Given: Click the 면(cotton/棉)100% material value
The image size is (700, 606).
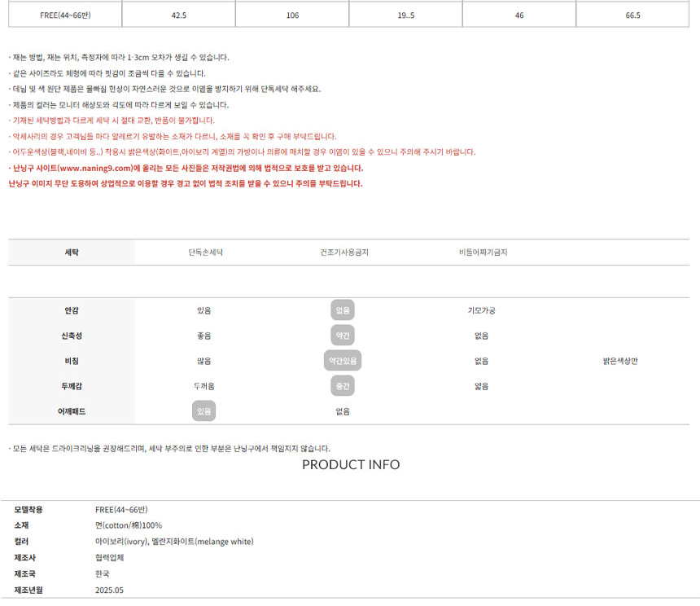Looking at the screenshot, I should point(129,525).
